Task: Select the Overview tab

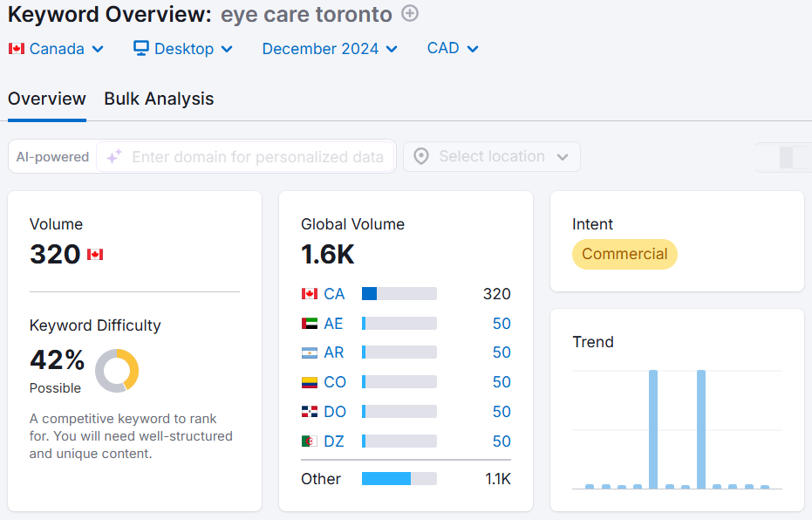Action: coord(46,99)
